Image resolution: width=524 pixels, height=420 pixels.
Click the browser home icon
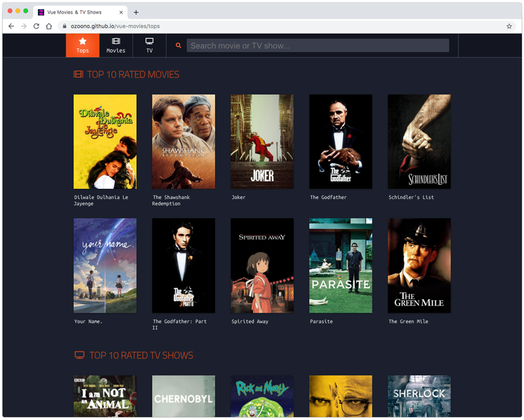(49, 26)
